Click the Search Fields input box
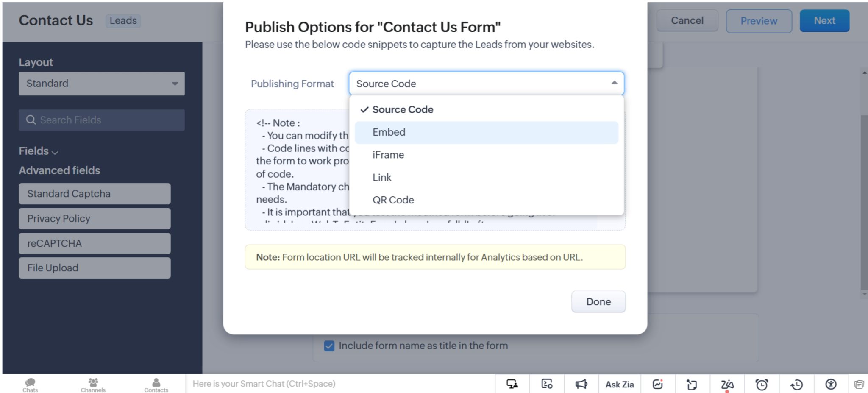The height and width of the screenshot is (393, 868). click(102, 120)
